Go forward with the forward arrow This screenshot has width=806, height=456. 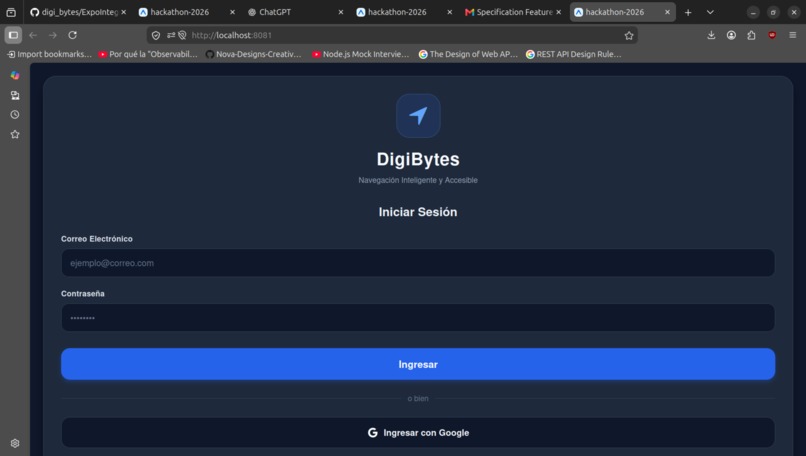pos(52,35)
